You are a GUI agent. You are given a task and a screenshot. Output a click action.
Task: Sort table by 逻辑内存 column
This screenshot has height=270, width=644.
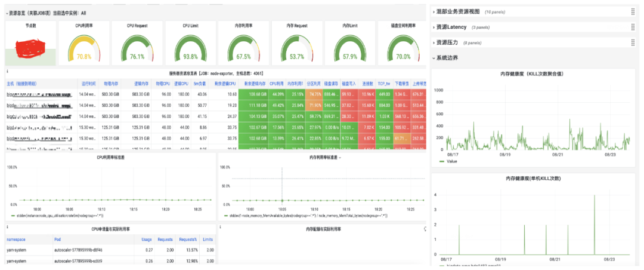[141, 84]
